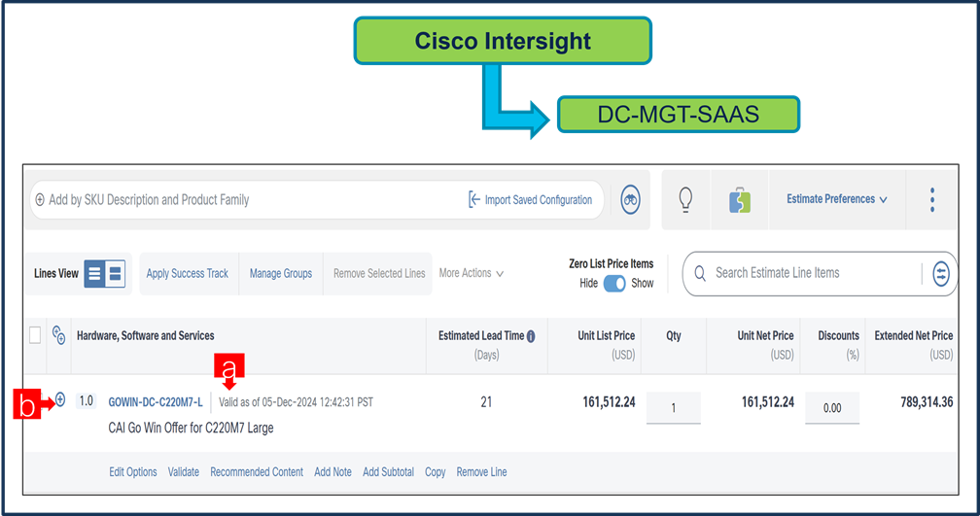Switch to expanded rows lines view
Screen dimensions: 980x516
[x=115, y=274]
